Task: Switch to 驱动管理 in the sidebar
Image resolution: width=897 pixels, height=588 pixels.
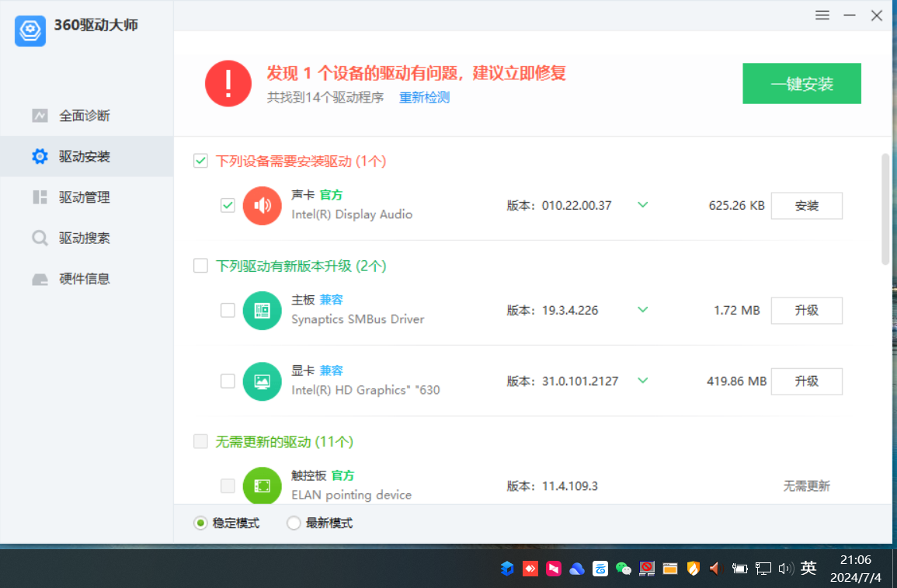Action: (x=84, y=197)
